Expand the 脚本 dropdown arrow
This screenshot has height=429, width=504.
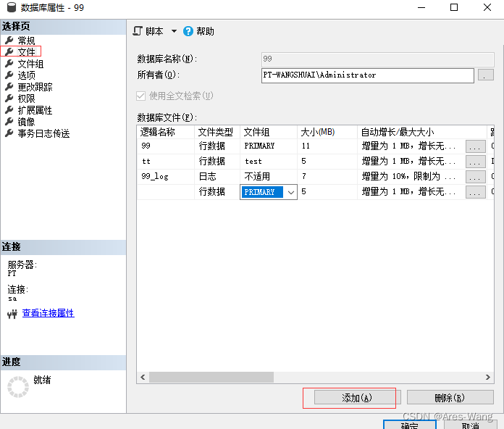coord(174,31)
